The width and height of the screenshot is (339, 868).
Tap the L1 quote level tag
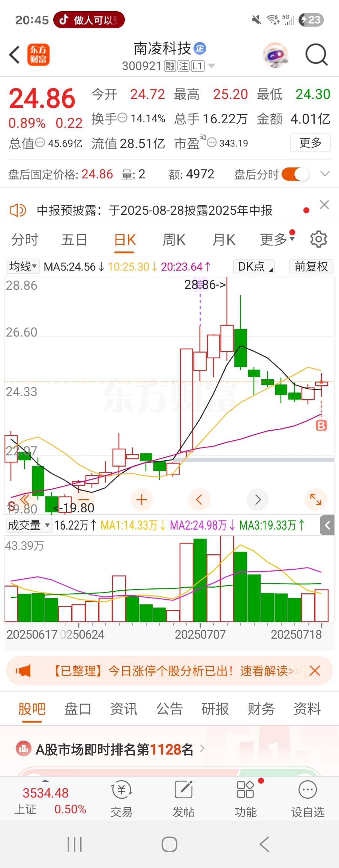coord(198,66)
